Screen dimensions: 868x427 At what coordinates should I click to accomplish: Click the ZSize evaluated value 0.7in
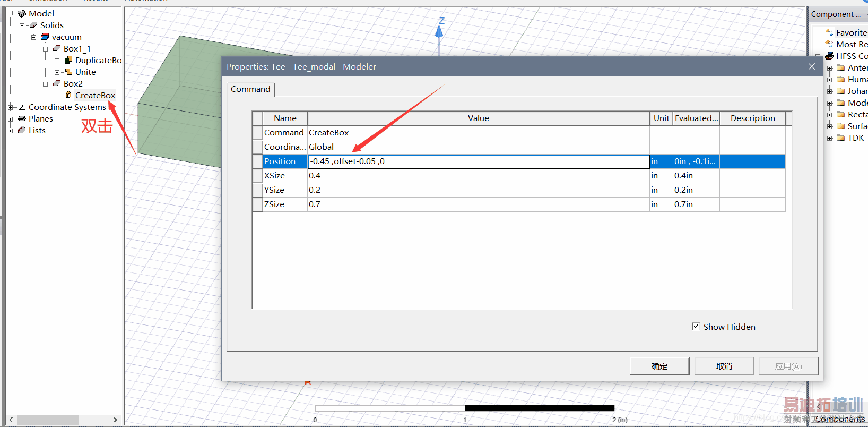696,204
